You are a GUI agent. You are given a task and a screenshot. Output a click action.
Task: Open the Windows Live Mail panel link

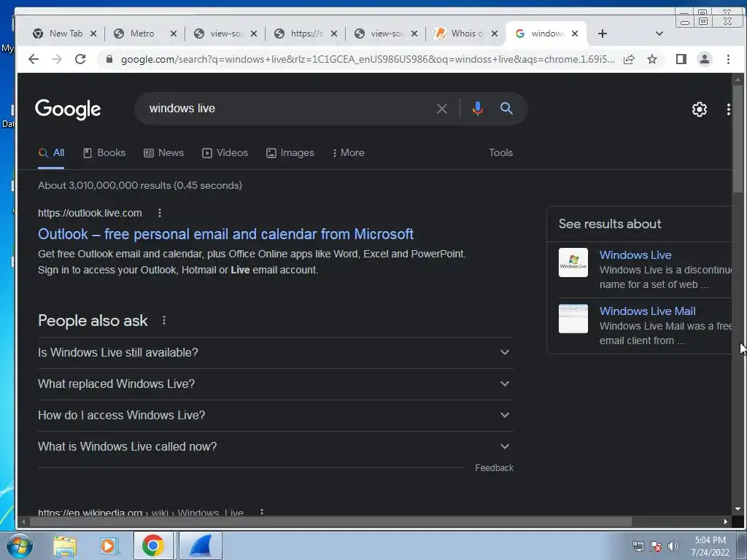[648, 311]
